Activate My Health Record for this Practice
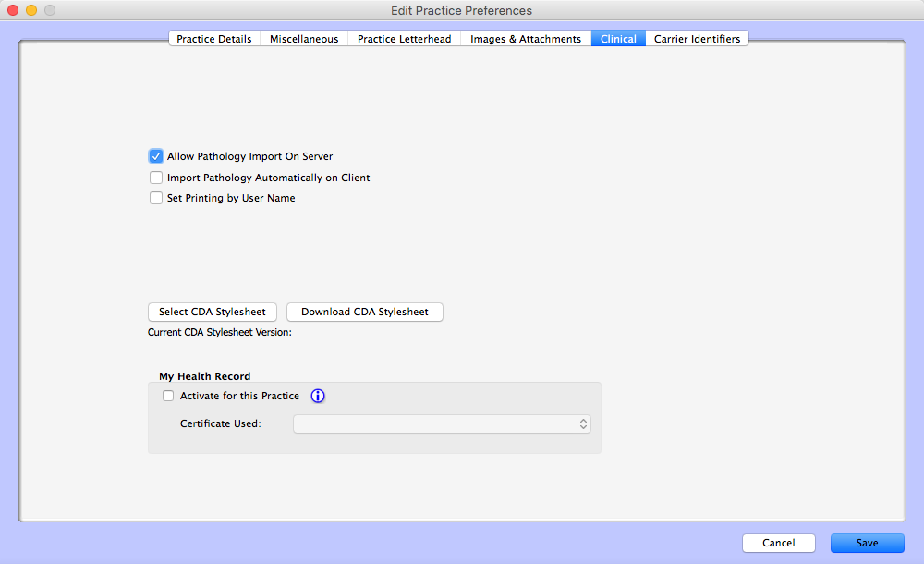The height and width of the screenshot is (564, 924). (167, 395)
